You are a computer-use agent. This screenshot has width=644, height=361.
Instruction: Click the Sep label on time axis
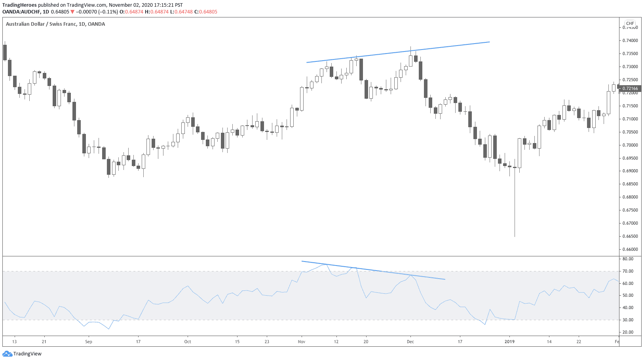(x=89, y=342)
